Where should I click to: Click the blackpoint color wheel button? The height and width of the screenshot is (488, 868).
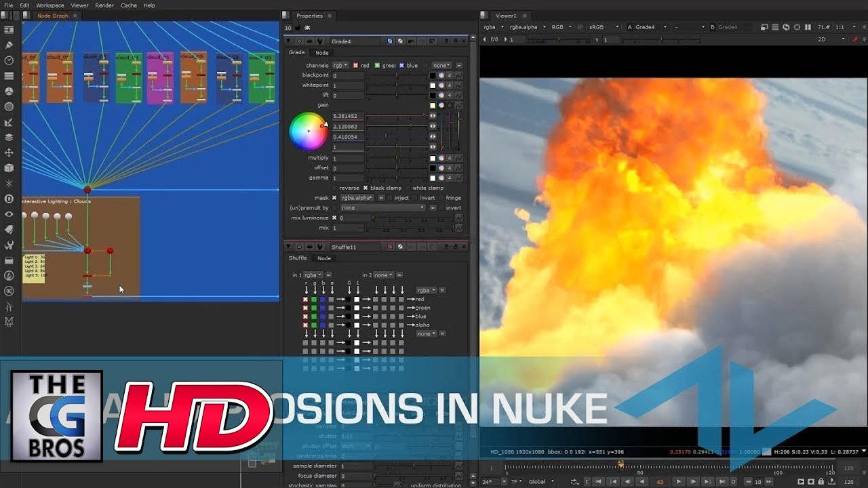[441, 75]
